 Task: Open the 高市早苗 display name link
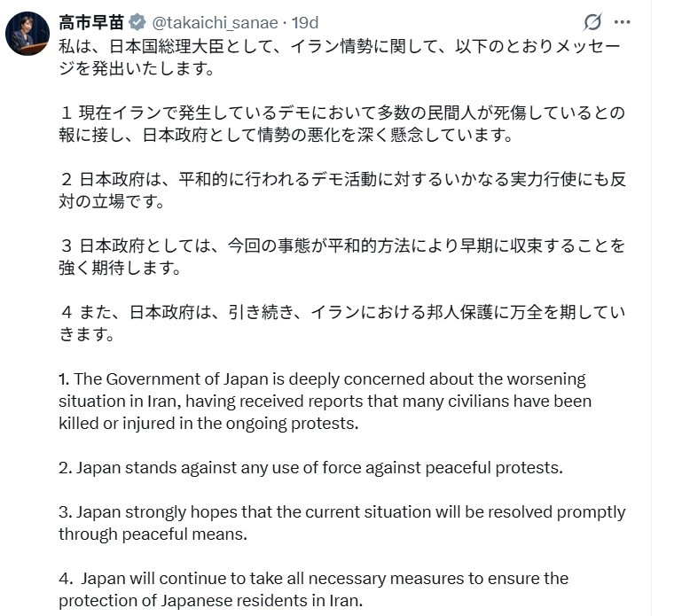(x=91, y=22)
